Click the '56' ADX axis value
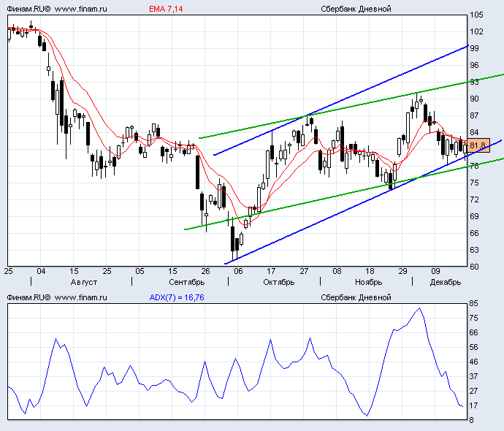The width and height of the screenshot is (504, 431). 474,347
